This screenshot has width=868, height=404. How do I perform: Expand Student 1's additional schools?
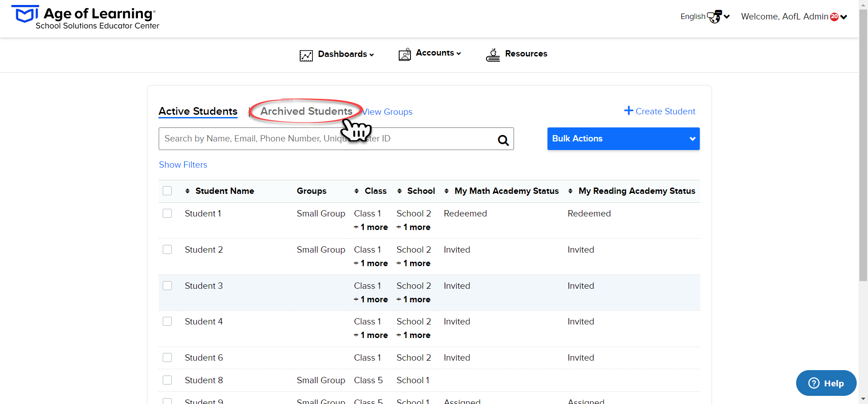coord(413,227)
